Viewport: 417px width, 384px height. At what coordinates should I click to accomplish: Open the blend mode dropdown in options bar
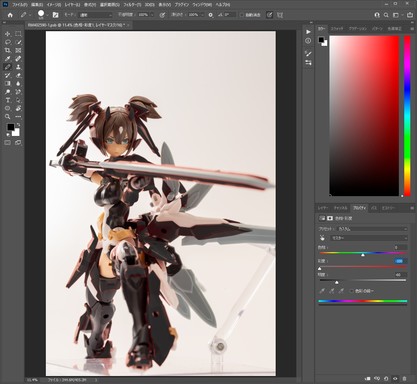click(x=95, y=15)
